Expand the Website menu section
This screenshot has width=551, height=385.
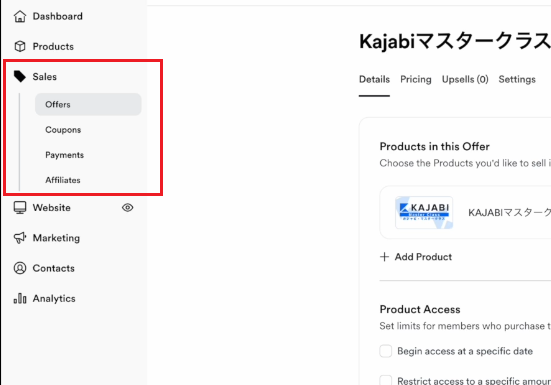coord(52,208)
